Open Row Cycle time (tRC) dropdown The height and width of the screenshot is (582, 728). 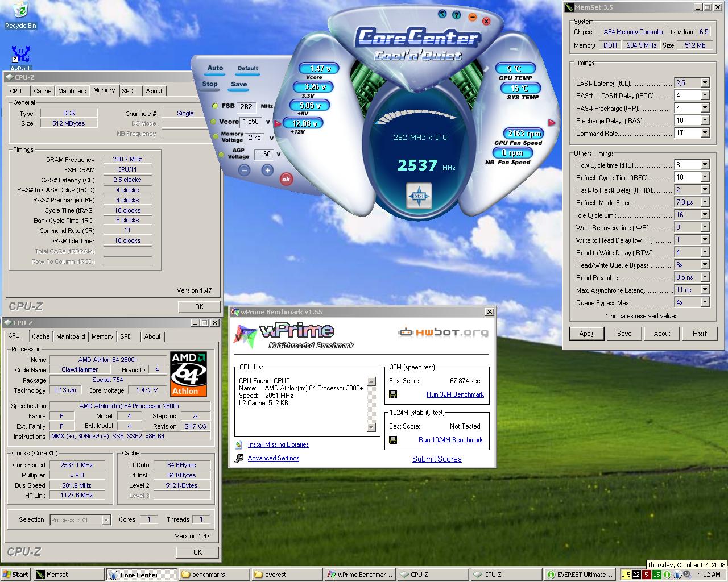[x=705, y=165]
